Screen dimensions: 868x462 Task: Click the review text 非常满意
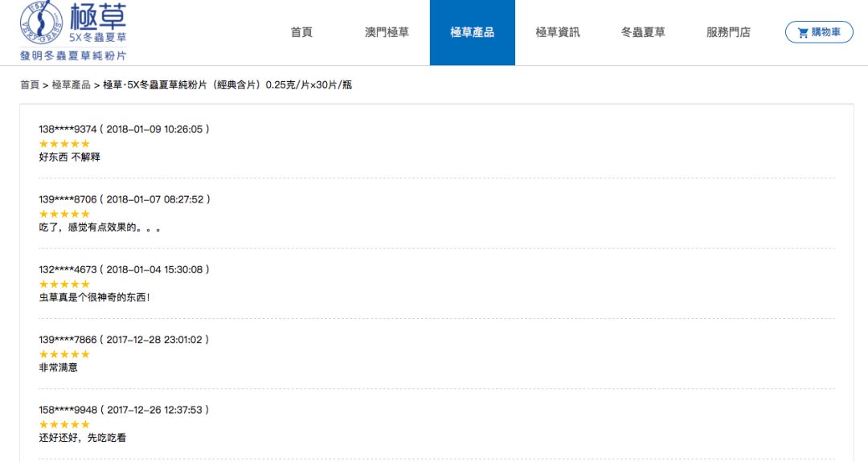[58, 368]
